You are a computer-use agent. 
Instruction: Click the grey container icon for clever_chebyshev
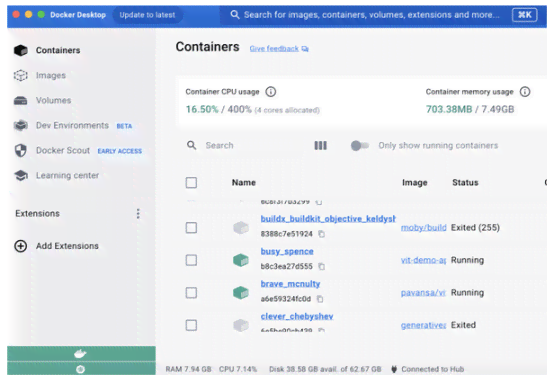pos(241,325)
